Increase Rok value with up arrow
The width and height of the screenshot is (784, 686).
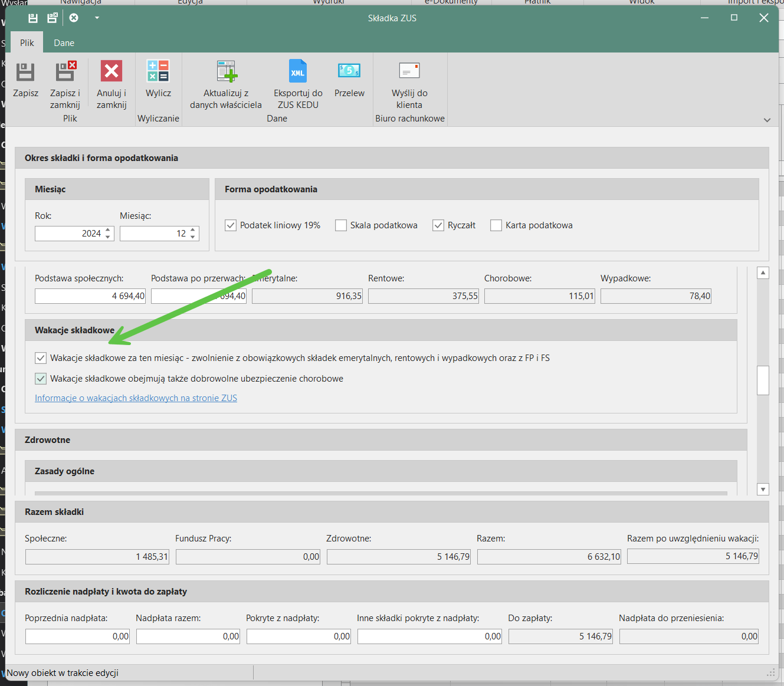[108, 230]
